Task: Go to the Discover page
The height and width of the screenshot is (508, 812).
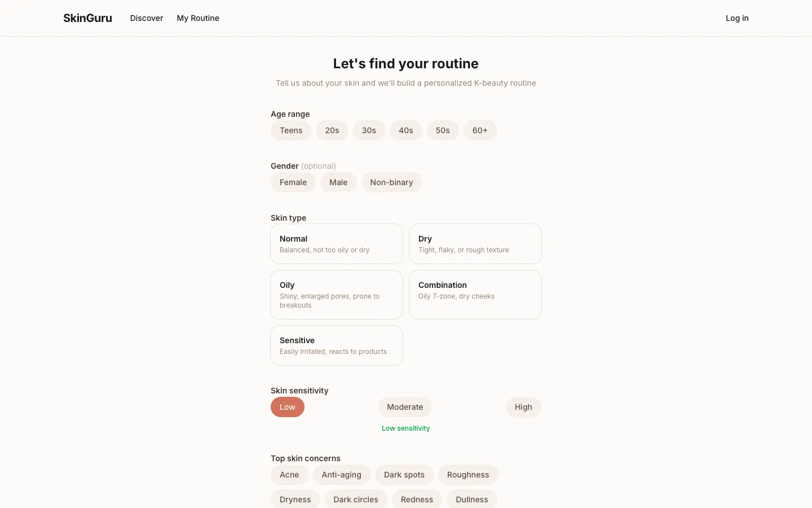Action: 147,18
